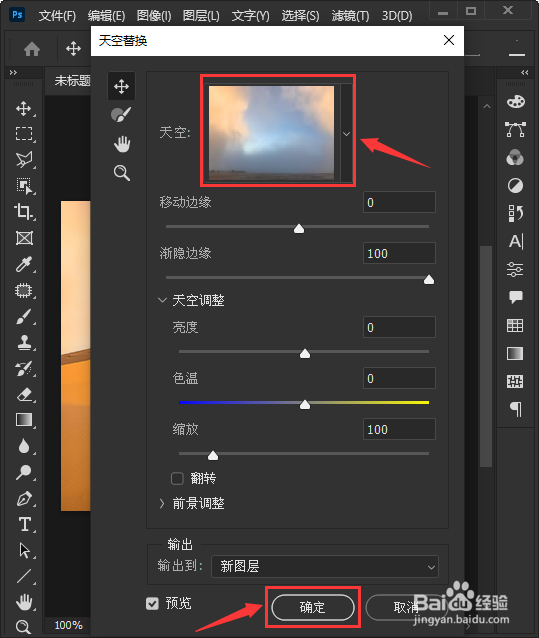
Task: Enable the 翻转 flip checkbox
Action: click(x=177, y=478)
